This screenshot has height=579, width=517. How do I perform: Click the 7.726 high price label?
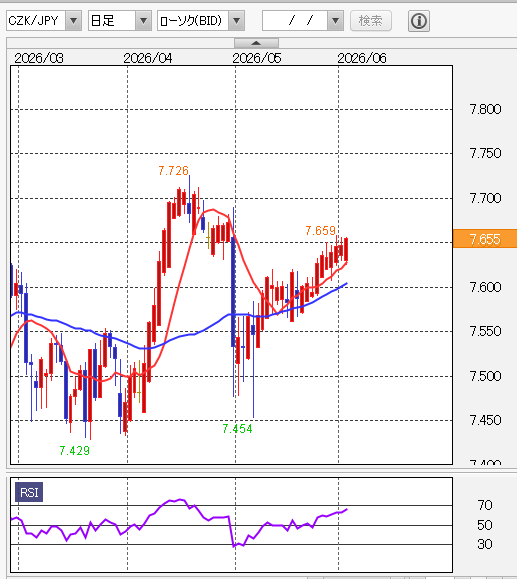pyautogui.click(x=174, y=171)
